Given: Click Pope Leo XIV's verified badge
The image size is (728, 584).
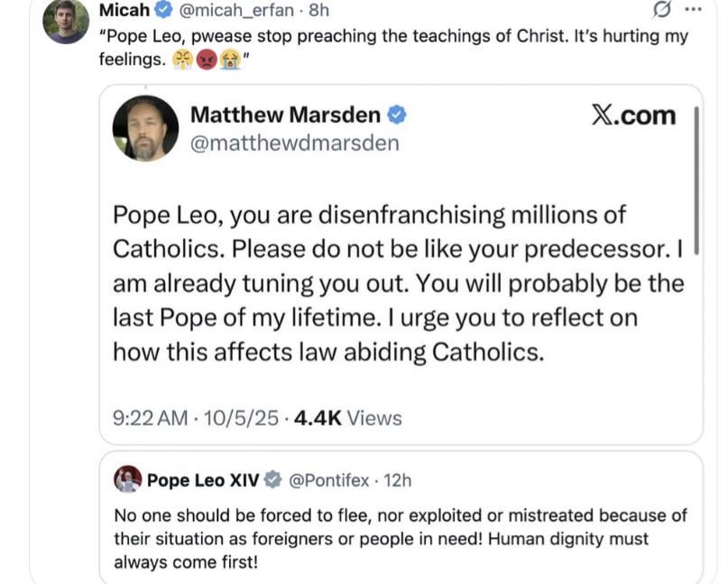Looking at the screenshot, I should tap(272, 480).
